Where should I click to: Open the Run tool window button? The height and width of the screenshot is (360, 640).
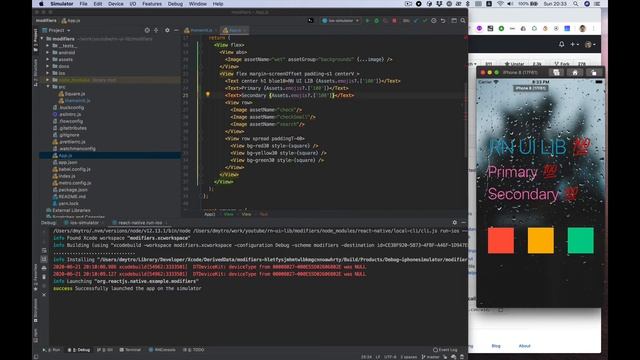click(52, 350)
